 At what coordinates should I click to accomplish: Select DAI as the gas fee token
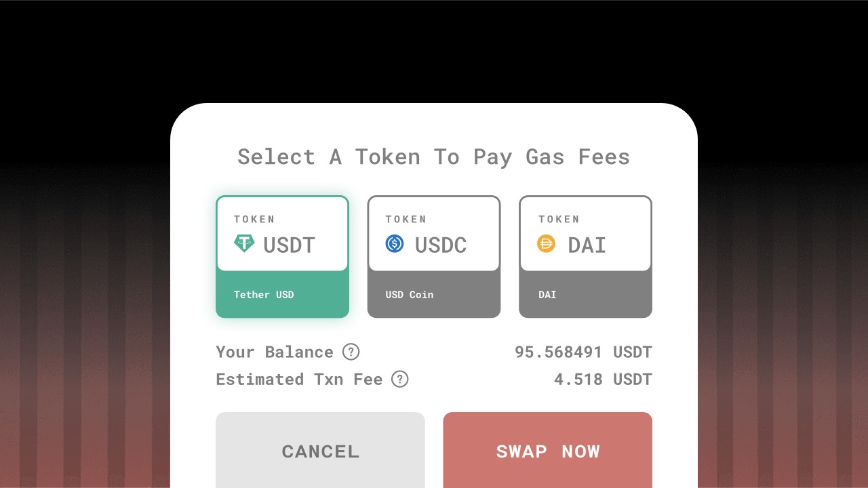tap(585, 256)
